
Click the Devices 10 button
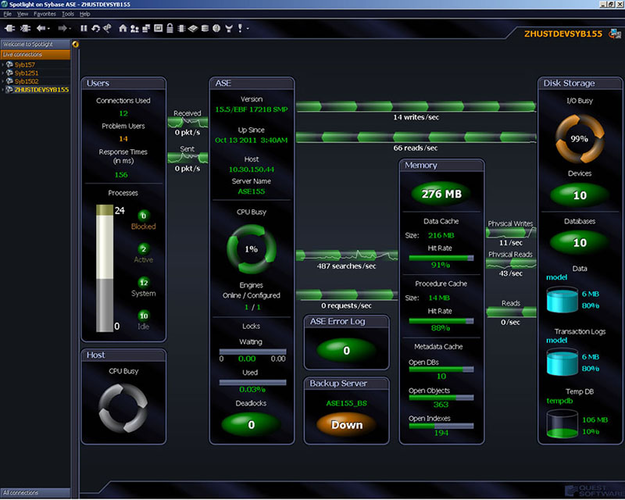click(580, 195)
